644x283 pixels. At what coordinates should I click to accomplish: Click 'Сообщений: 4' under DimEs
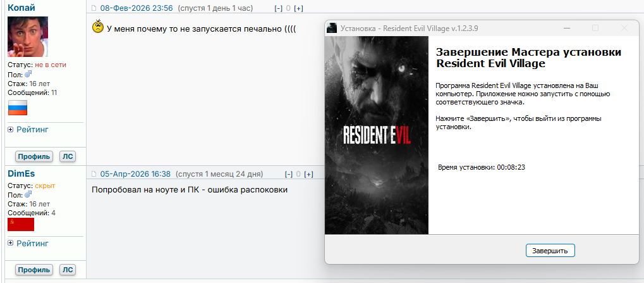[x=32, y=213]
